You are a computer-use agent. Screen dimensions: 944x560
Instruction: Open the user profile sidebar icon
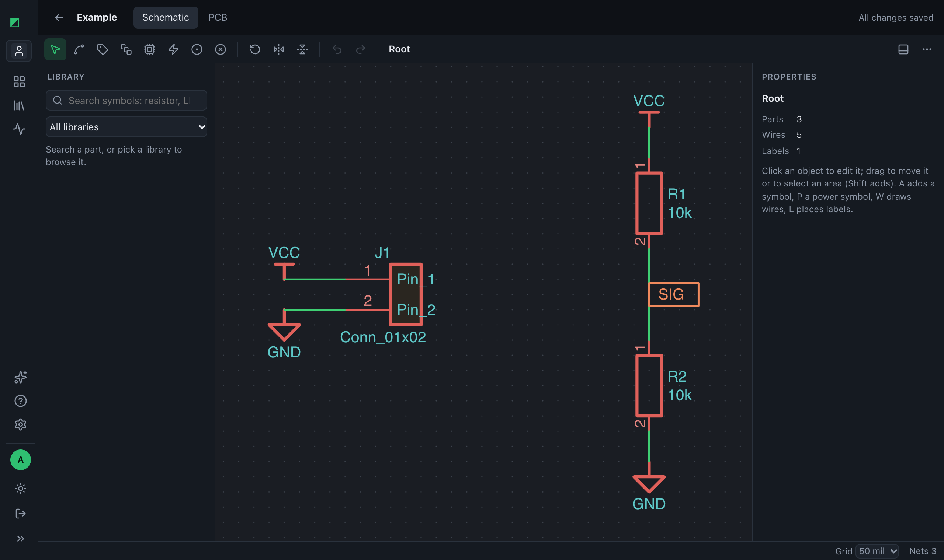[x=19, y=50]
